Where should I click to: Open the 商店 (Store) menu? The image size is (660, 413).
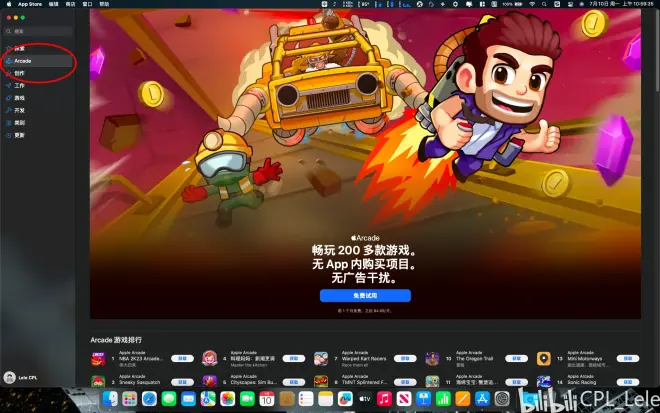tap(70, 4)
